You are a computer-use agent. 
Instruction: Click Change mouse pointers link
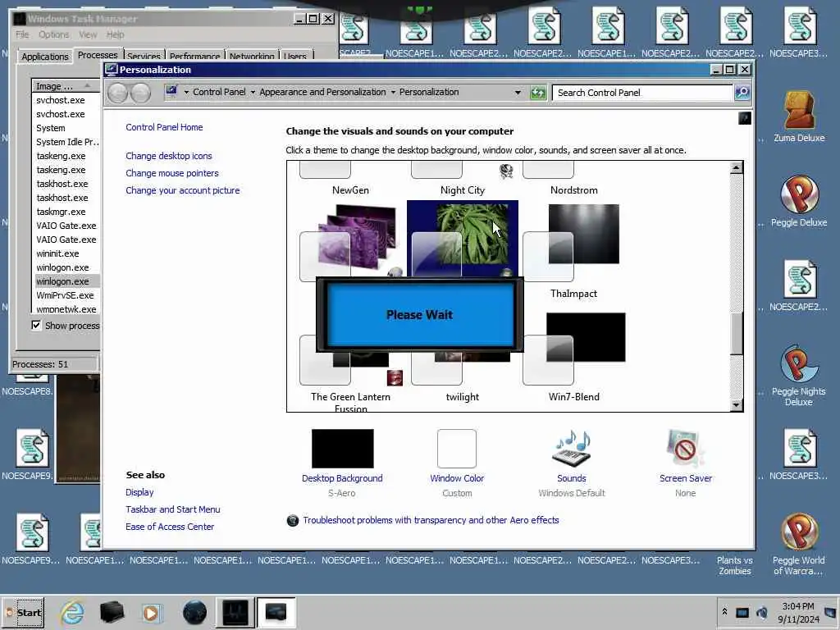172,173
